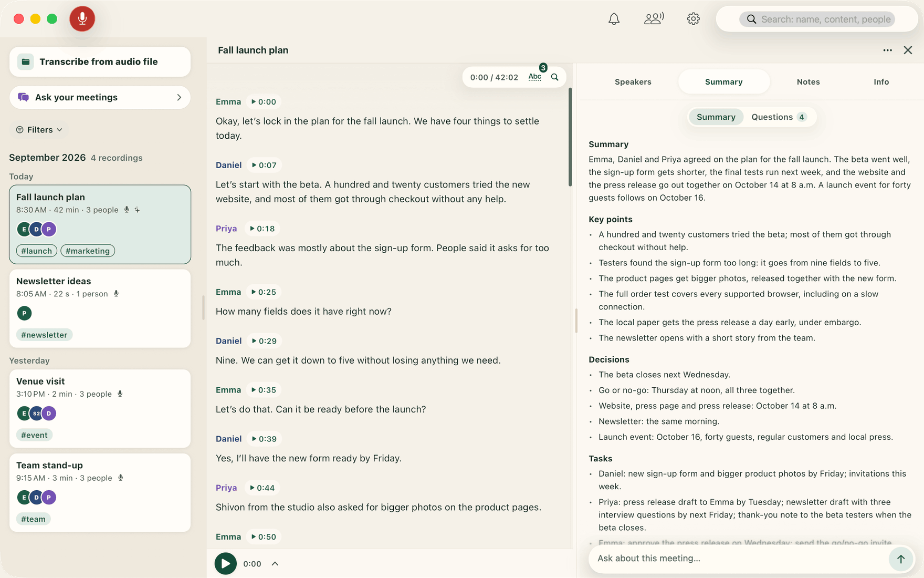Image resolution: width=924 pixels, height=578 pixels.
Task: Click the #event tag on Venue visit
Action: 34,435
